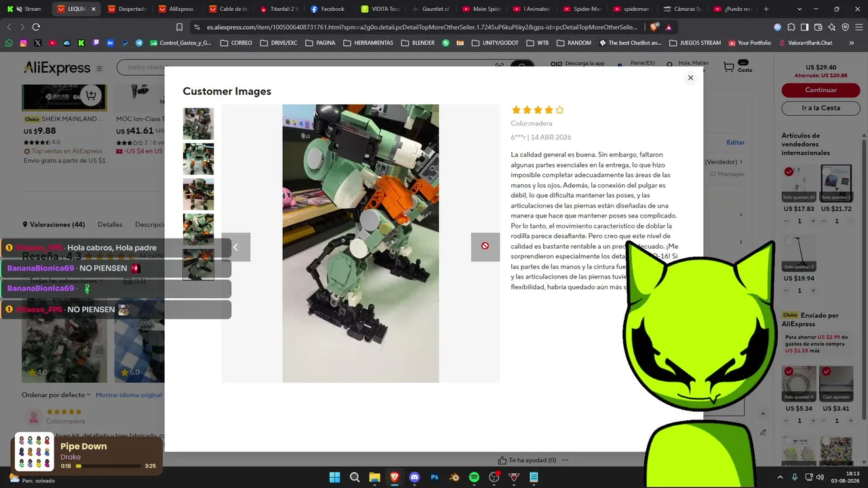Image resolution: width=868 pixels, height=488 pixels.
Task: Click the Ir a la Cesta button
Action: (821, 108)
